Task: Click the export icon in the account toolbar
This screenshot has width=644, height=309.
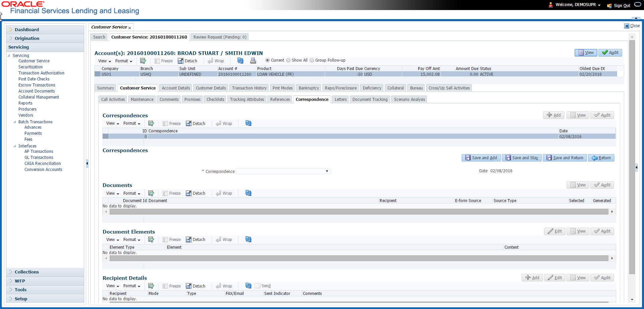Action: pos(143,61)
